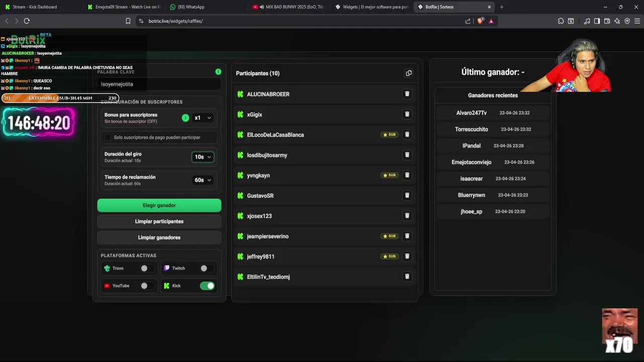This screenshot has width=644, height=362.
Task: Click SUB badge next to jeffrey9811
Action: click(389, 256)
